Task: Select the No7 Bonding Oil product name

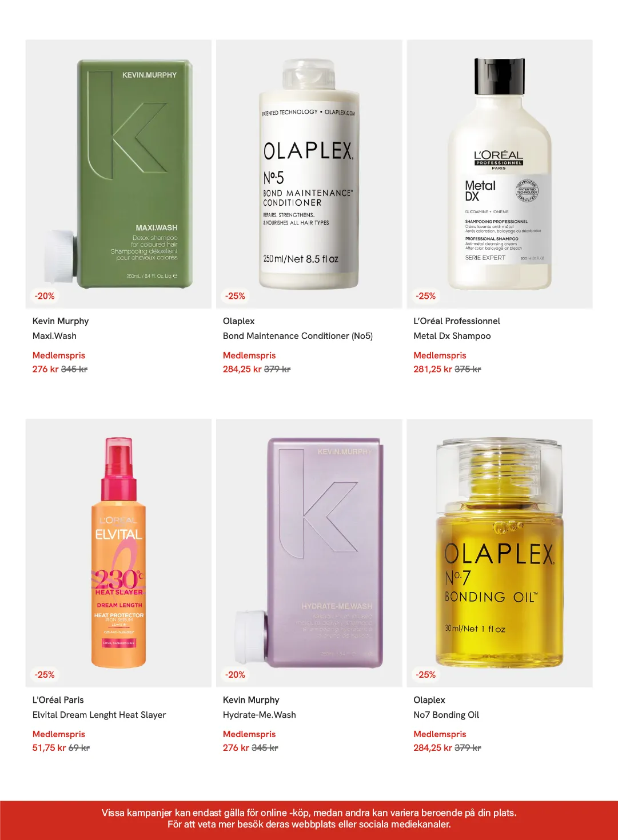Action: pyautogui.click(x=446, y=715)
